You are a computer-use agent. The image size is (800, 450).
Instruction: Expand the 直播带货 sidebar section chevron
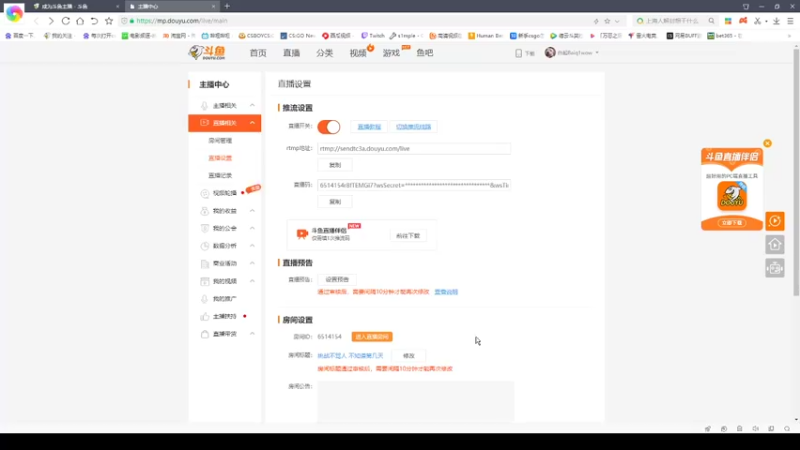(252, 334)
